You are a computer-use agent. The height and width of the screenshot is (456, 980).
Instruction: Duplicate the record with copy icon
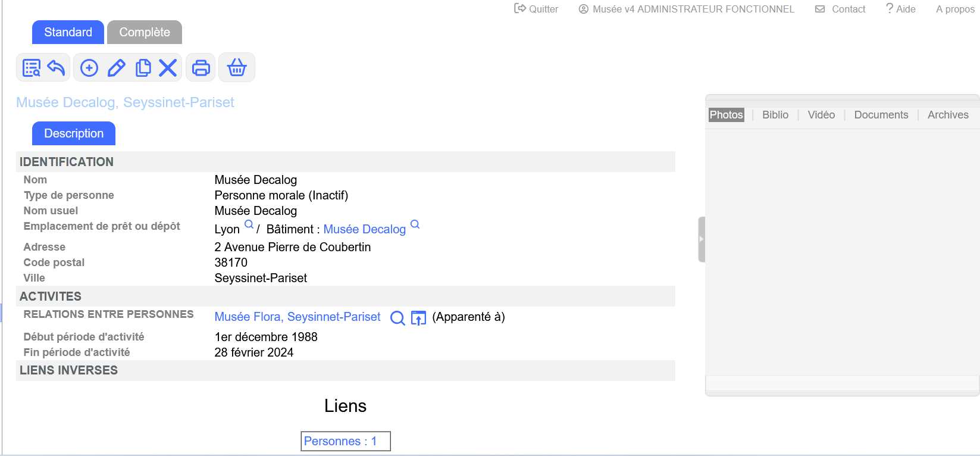coord(143,68)
